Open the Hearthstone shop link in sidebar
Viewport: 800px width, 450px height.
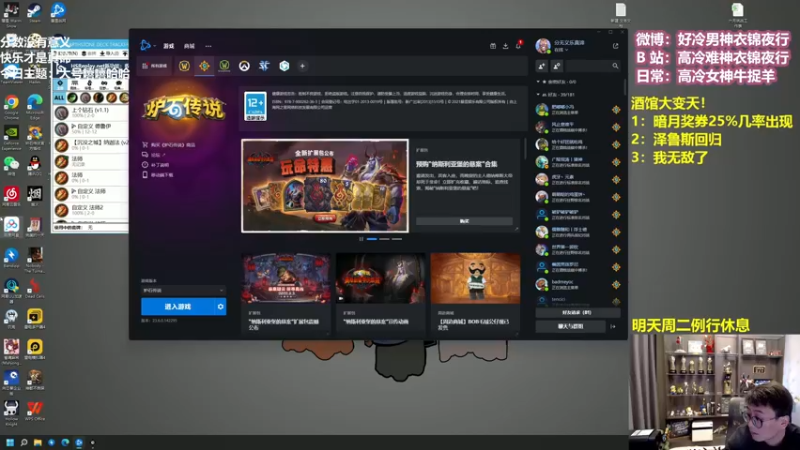(169, 145)
